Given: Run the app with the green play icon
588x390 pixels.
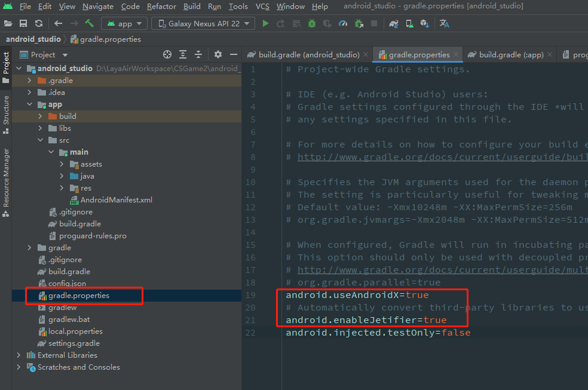Looking at the screenshot, I should 265,24.
